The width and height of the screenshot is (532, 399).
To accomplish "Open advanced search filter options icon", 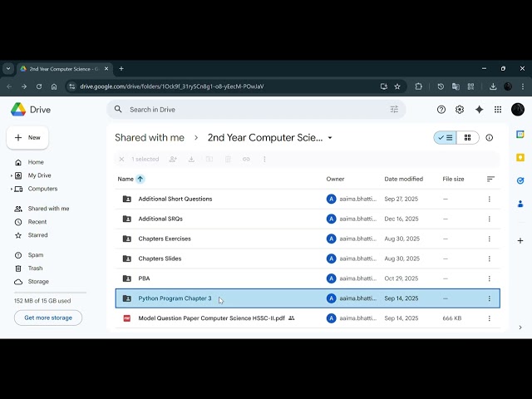I will 394,109.
